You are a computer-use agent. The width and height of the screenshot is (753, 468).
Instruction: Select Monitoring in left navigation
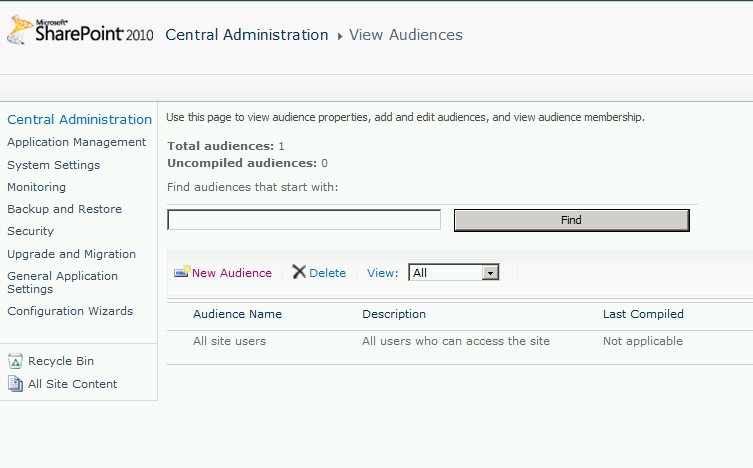(36, 187)
